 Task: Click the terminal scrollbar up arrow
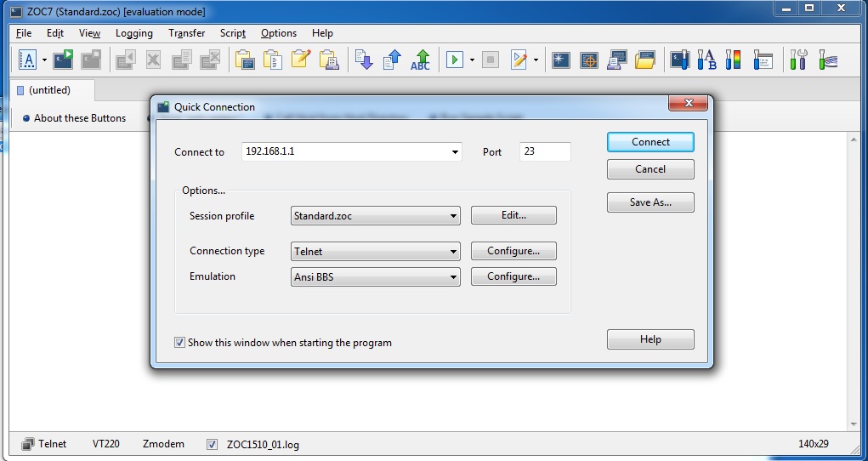pyautogui.click(x=853, y=139)
